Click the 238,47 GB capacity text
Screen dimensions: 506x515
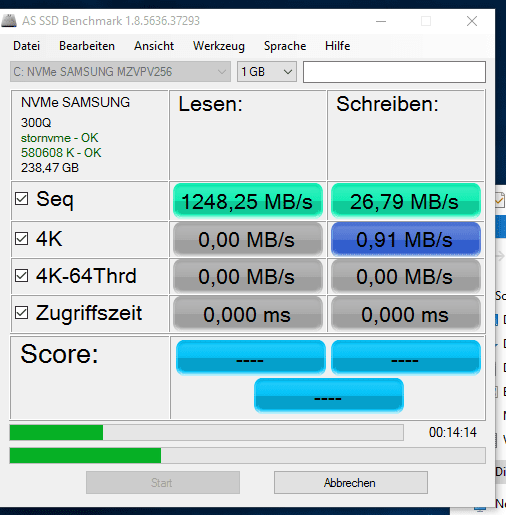(50, 168)
